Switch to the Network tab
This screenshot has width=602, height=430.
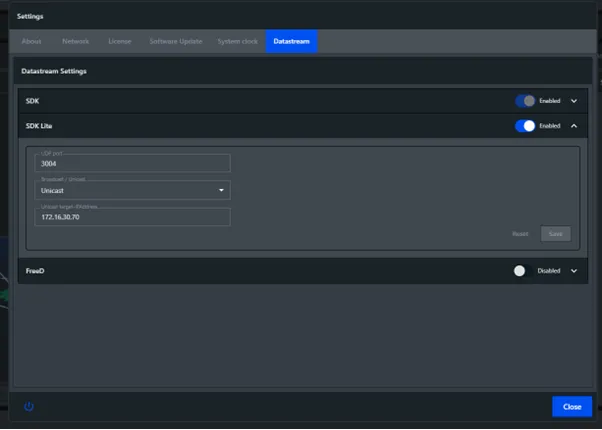tap(76, 41)
